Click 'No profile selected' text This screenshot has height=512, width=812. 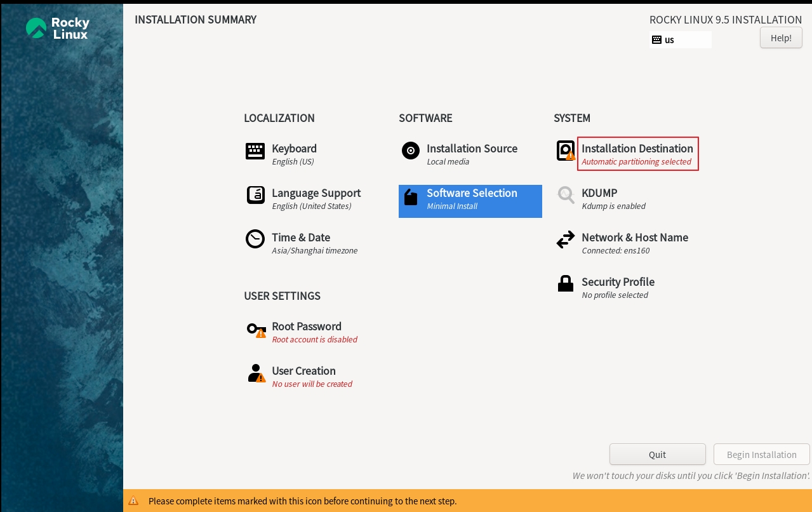(615, 295)
